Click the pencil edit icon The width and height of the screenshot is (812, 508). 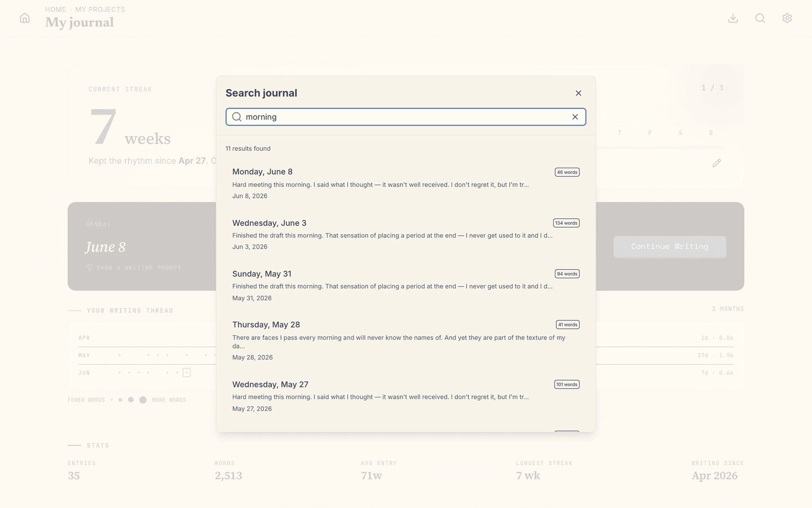(717, 163)
